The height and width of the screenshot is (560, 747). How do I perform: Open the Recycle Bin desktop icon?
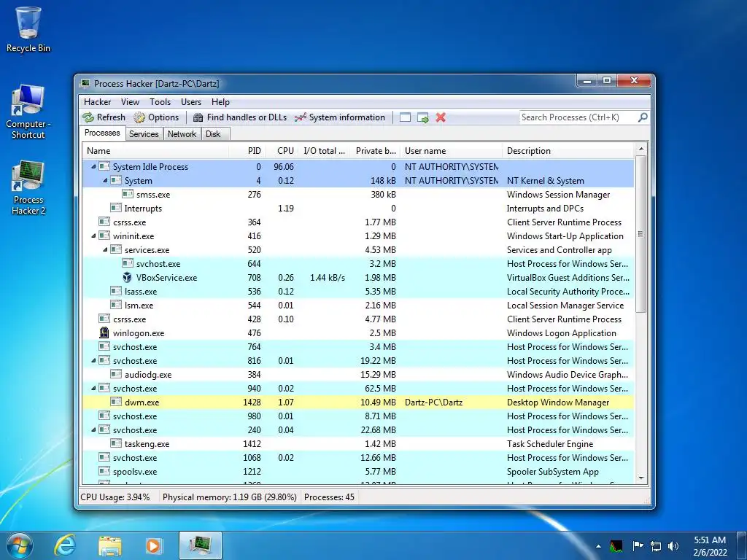(x=28, y=29)
